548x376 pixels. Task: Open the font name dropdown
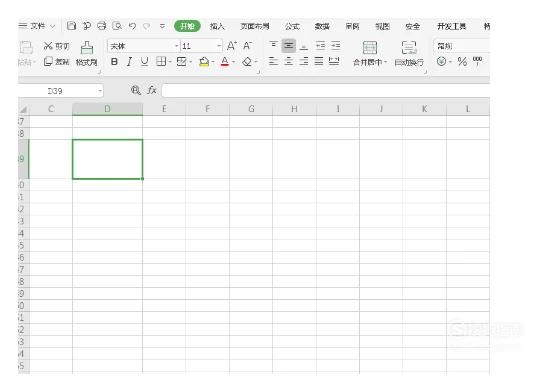[x=176, y=46]
